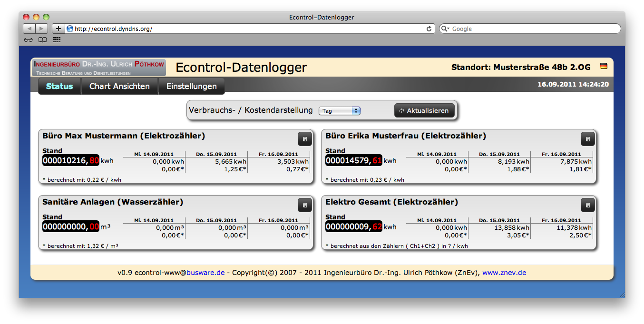Open Safari Reading List glasses icon
Viewport: 644px width, 324px height.
coord(29,40)
